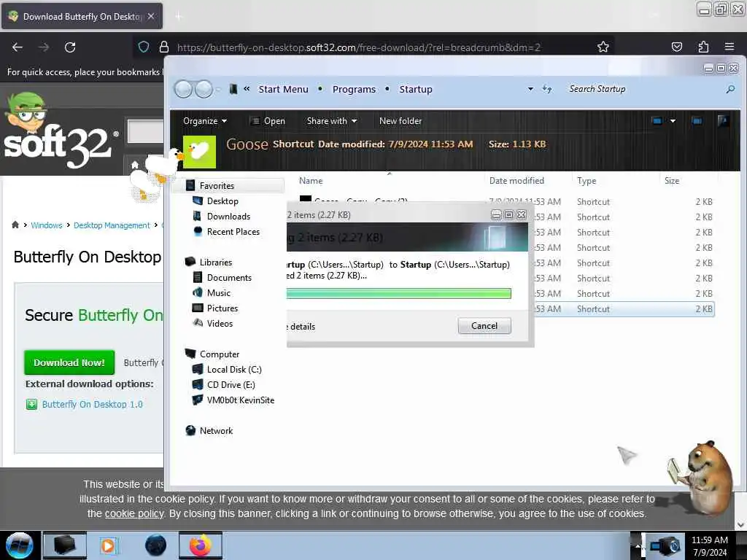
Task: Open the Share with dropdown
Action: click(332, 121)
